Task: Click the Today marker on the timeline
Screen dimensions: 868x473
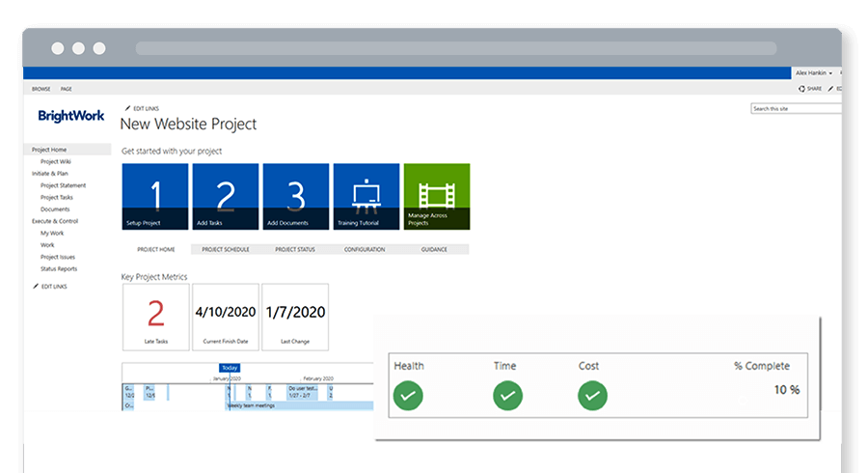Action: 229,368
